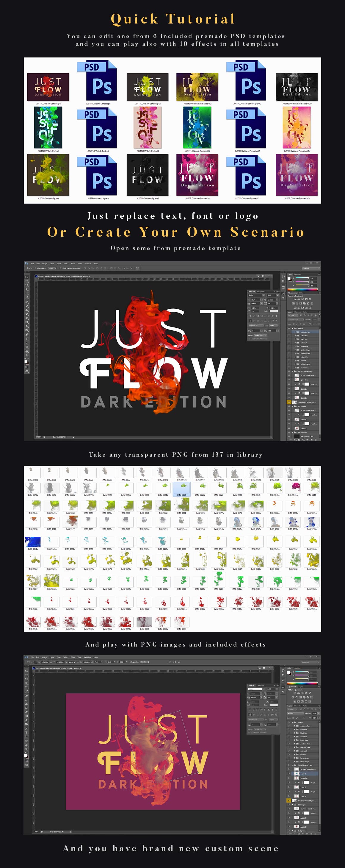
Task: Pick the Magic Wand tool in dark-canvas Photoshop window
Action: [26, 289]
